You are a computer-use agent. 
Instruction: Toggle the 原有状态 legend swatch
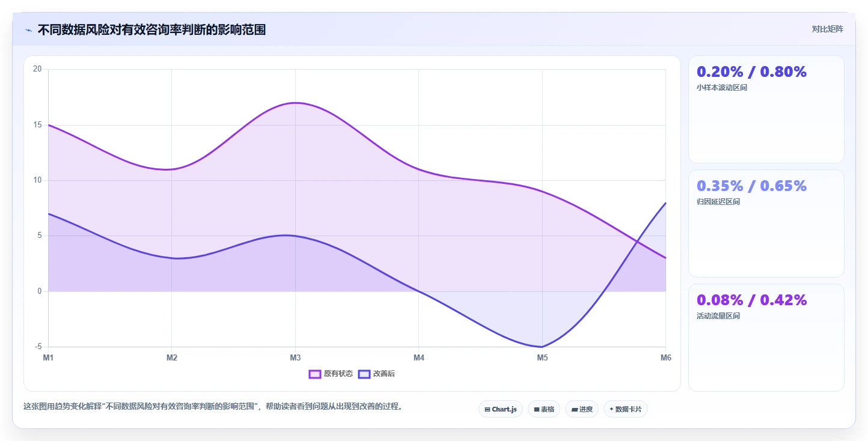click(x=315, y=374)
